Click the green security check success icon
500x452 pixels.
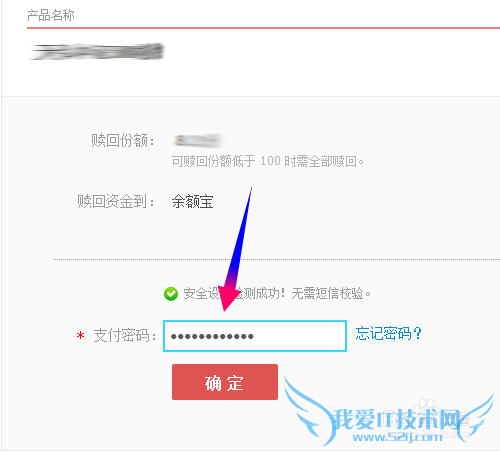point(171,294)
